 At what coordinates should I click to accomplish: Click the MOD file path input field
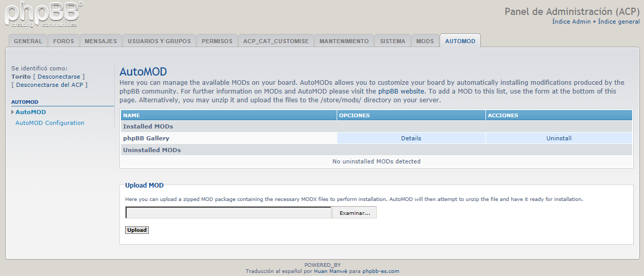point(228,213)
